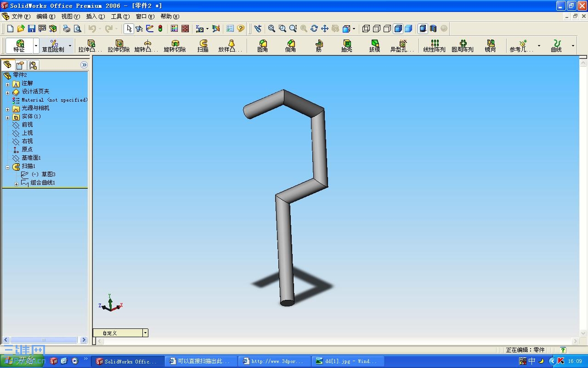The height and width of the screenshot is (368, 588).
Task: Open the 编辑 (Edit) menu
Action: 45,17
